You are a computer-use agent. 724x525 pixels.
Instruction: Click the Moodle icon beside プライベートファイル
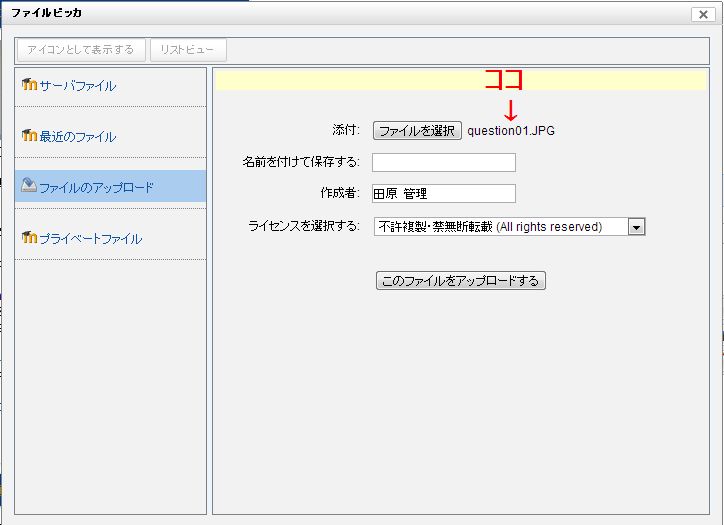[x=29, y=238]
